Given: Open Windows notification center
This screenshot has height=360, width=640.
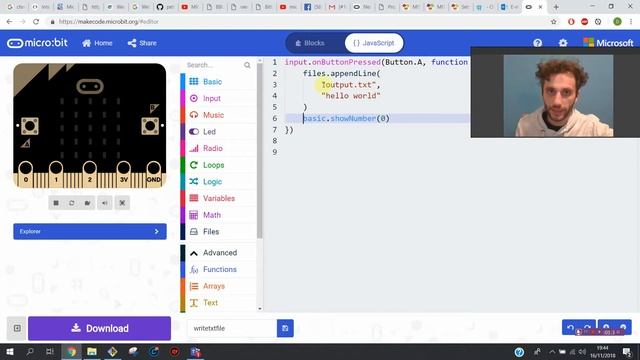Looking at the screenshot, I should [x=627, y=352].
